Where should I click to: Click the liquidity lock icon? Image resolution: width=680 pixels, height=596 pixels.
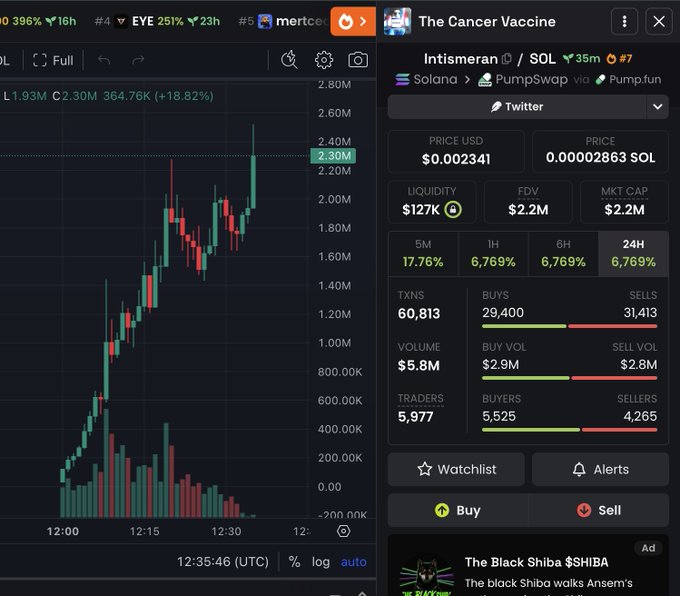click(x=453, y=210)
